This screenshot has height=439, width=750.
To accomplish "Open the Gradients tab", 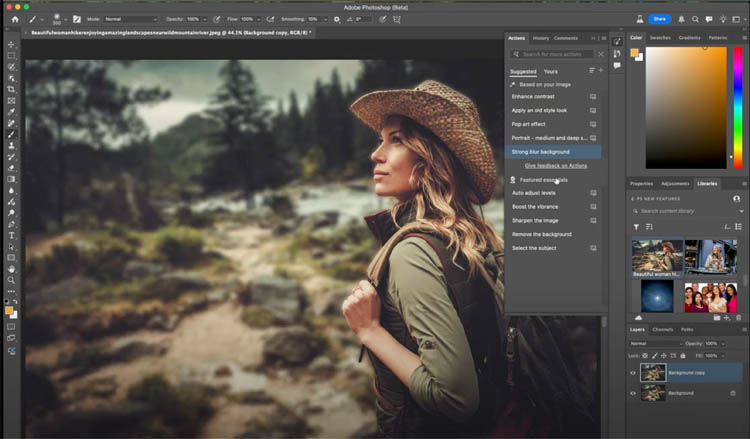I will pyautogui.click(x=689, y=37).
